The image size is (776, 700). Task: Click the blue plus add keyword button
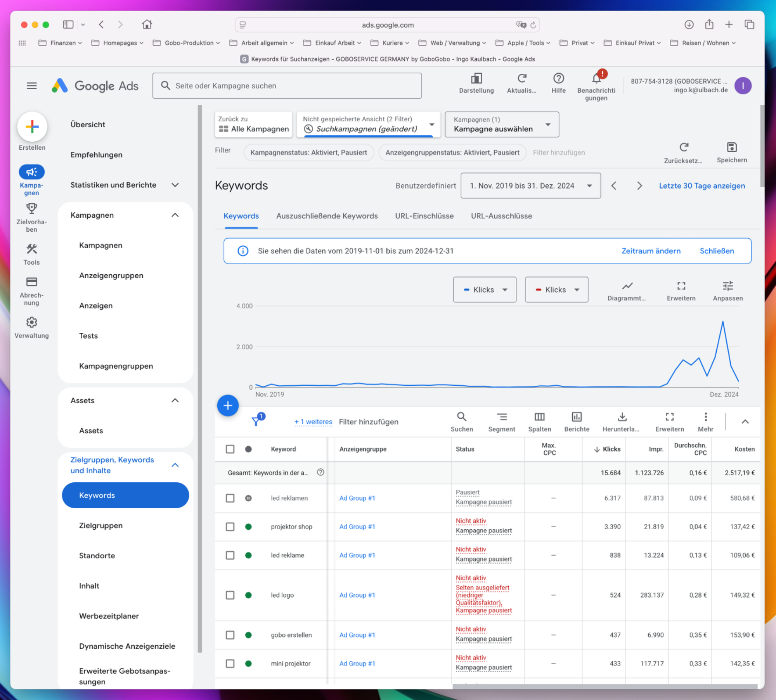click(228, 406)
